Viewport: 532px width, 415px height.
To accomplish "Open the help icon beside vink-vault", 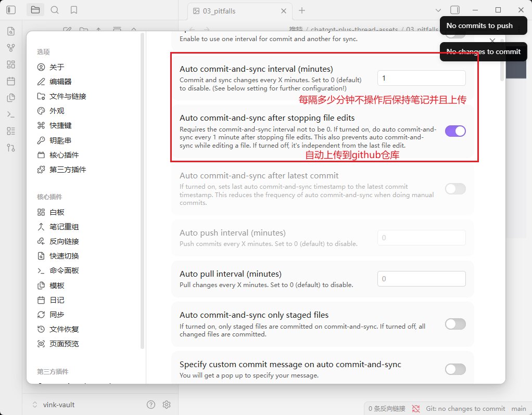I will (x=151, y=405).
